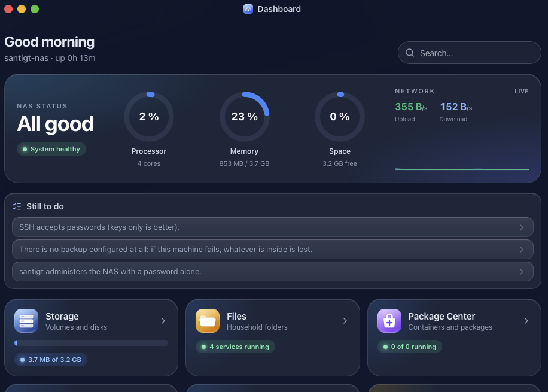Click the 0 of 0 running badge

click(x=410, y=347)
